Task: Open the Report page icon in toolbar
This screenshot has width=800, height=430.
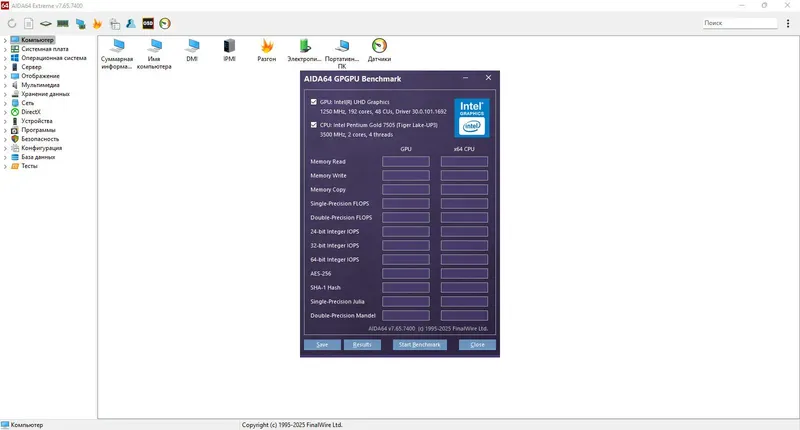Action: pyautogui.click(x=29, y=23)
